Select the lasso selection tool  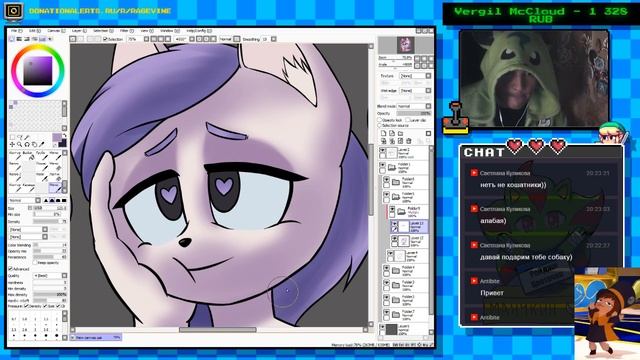20,138
